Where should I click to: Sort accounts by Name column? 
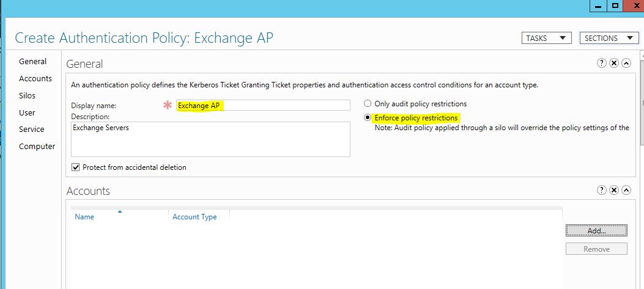pos(119,216)
